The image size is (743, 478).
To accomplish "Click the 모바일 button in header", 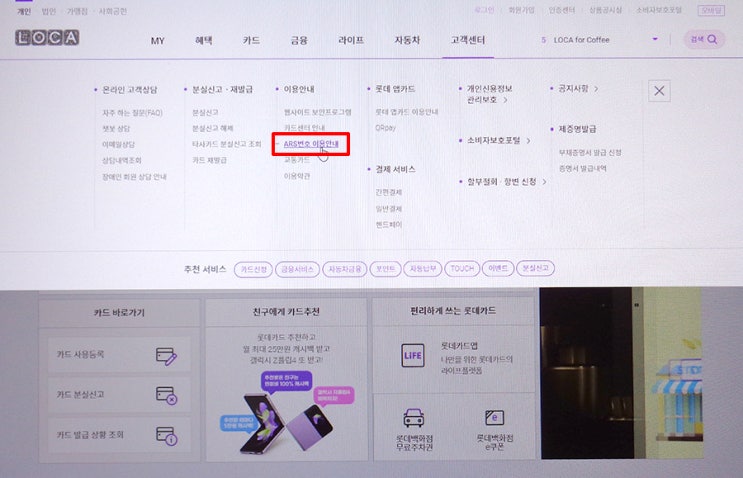I will click(x=711, y=10).
